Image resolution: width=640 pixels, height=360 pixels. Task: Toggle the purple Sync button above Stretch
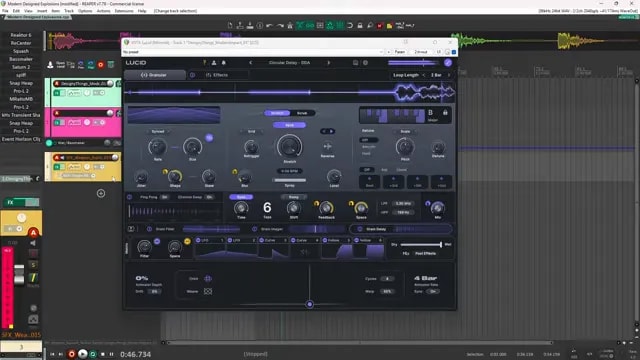pos(289,125)
